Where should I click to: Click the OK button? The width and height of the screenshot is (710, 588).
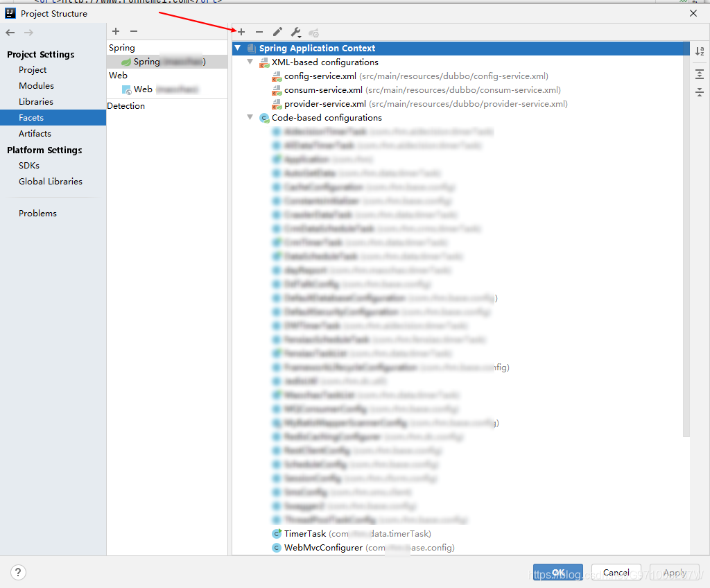coord(557,572)
